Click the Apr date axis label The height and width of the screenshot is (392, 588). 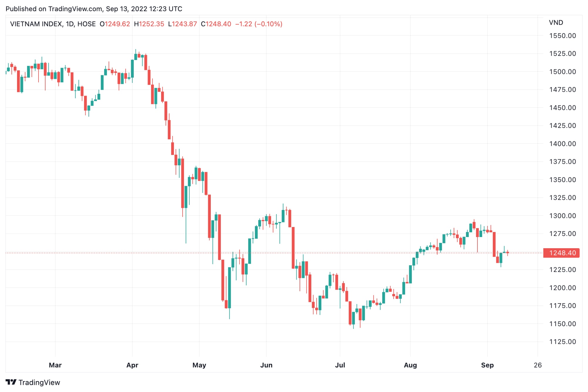pyautogui.click(x=132, y=365)
